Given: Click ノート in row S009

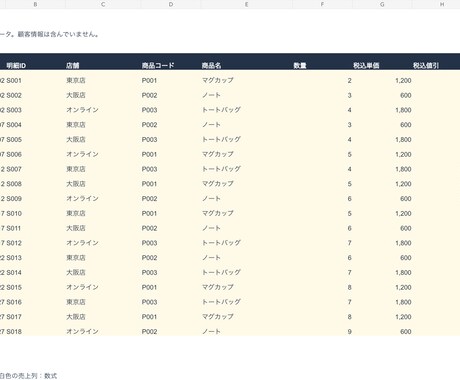Looking at the screenshot, I should point(211,199).
